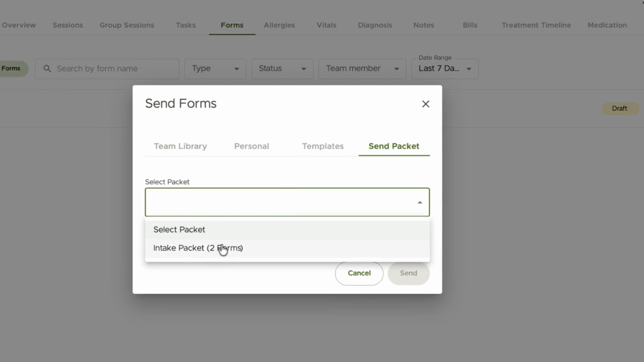Open the Personal tab
The height and width of the screenshot is (362, 644).
(x=252, y=146)
